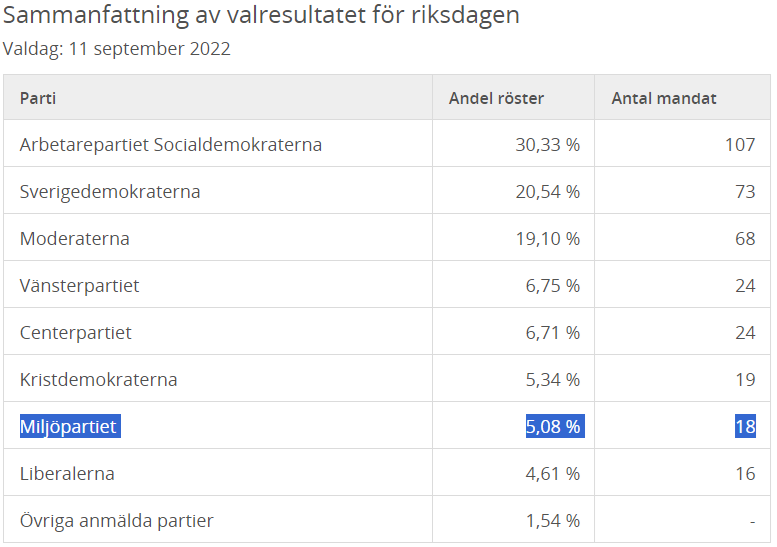Click Centerpartiet party name
Image resolution: width=777 pixels, height=547 pixels.
(x=76, y=333)
